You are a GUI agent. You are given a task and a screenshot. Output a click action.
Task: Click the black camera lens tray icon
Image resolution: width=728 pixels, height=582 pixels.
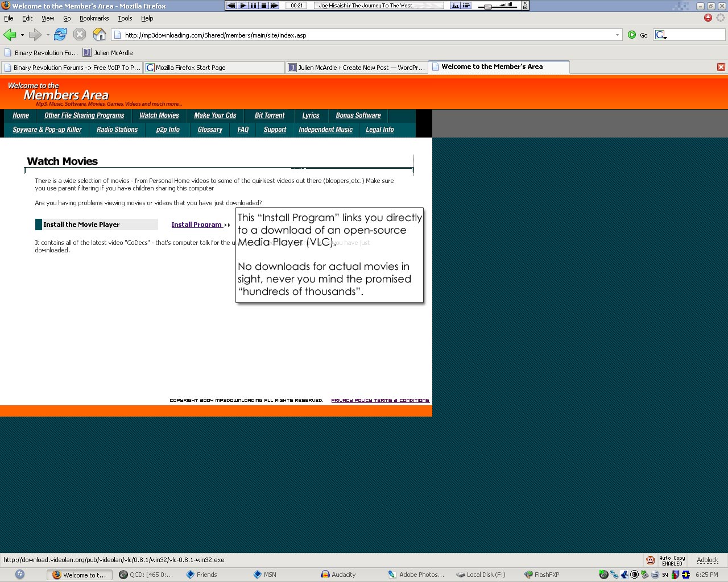(x=634, y=575)
